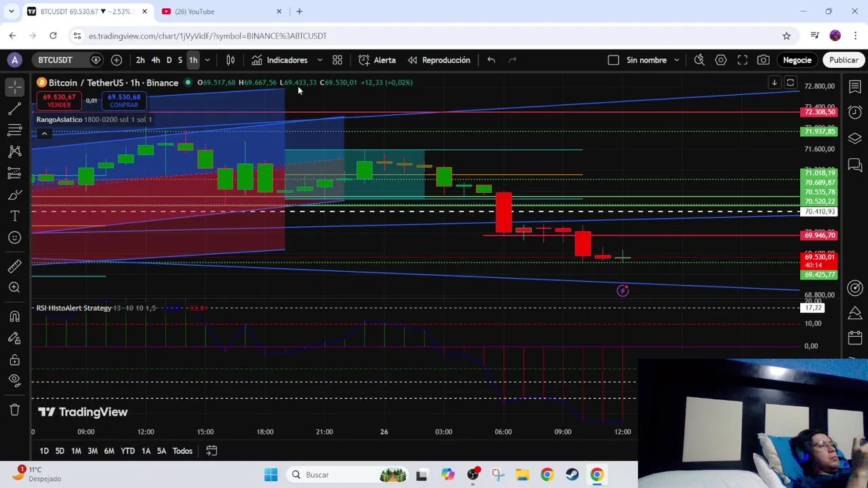868x488 pixels.
Task: Toggle stay in drawing mode
Action: (14, 338)
